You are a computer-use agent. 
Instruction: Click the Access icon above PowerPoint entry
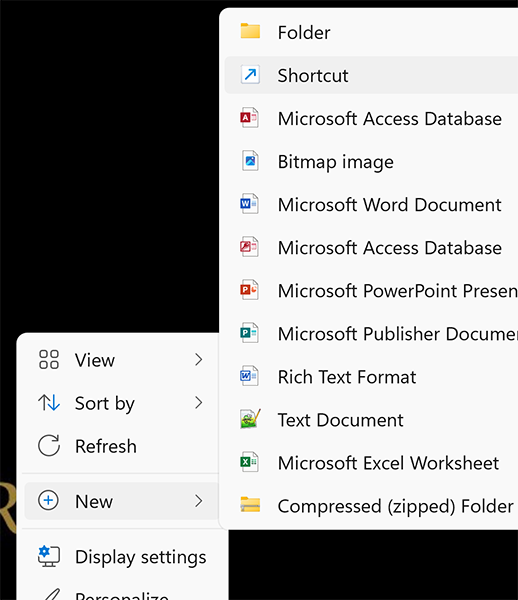click(x=249, y=247)
